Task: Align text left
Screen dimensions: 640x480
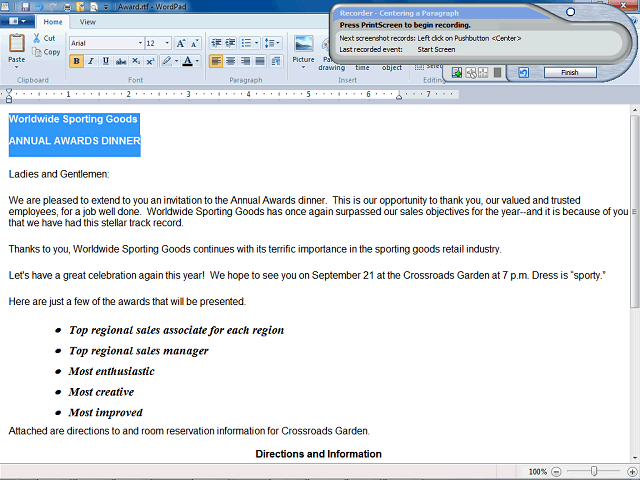Action: coord(216,61)
